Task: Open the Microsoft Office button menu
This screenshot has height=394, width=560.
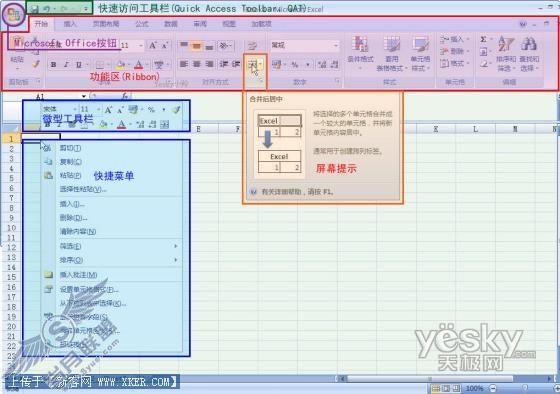Action: [x=14, y=15]
